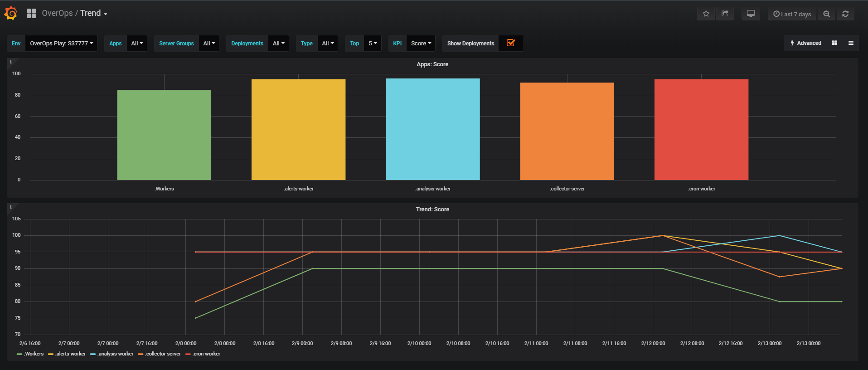Cycle view mode with monitor icon
Viewport: 868px width, 370px height.
(751, 14)
